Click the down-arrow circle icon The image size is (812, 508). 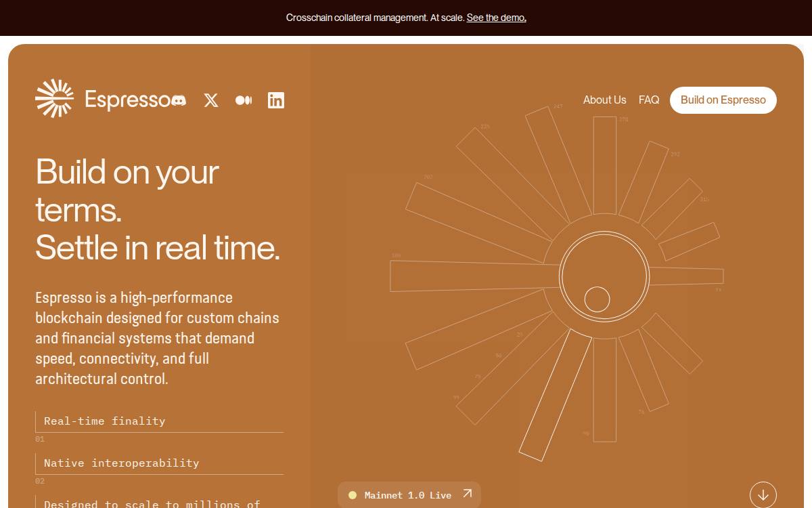coord(763,495)
